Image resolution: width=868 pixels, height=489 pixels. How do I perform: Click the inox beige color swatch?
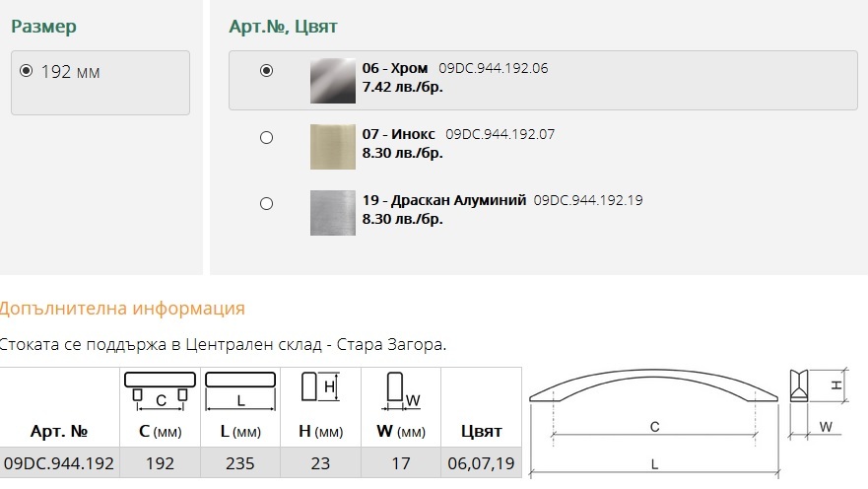coord(333,147)
